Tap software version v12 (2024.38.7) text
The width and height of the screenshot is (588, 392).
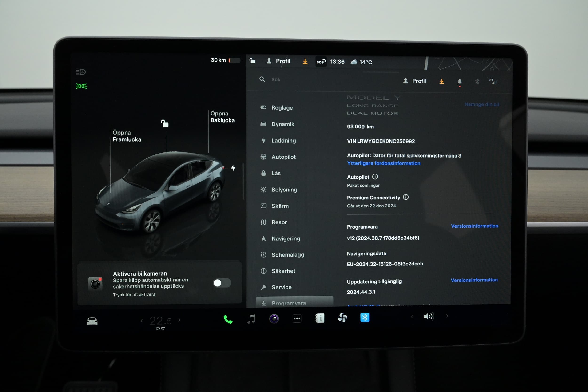[383, 238]
